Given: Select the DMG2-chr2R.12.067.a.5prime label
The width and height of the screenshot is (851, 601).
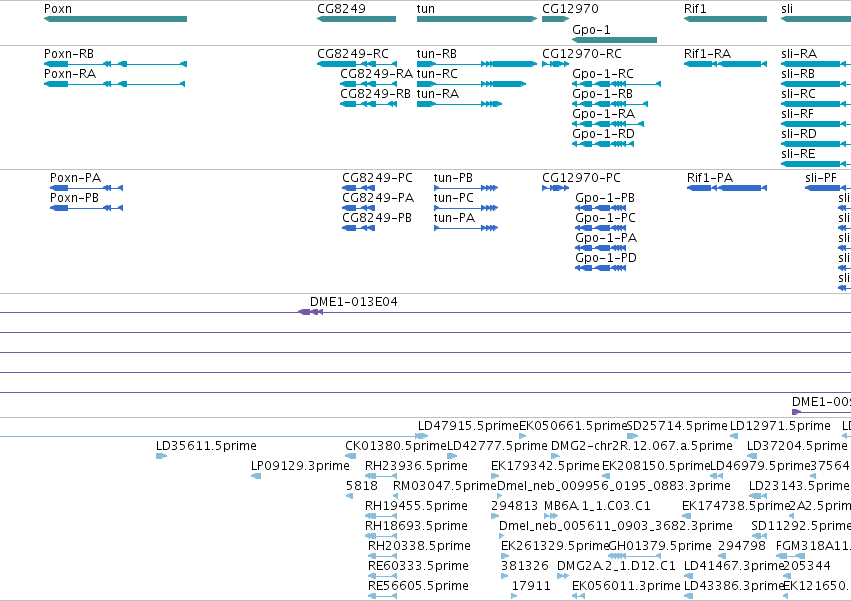Looking at the screenshot, I should tap(642, 446).
